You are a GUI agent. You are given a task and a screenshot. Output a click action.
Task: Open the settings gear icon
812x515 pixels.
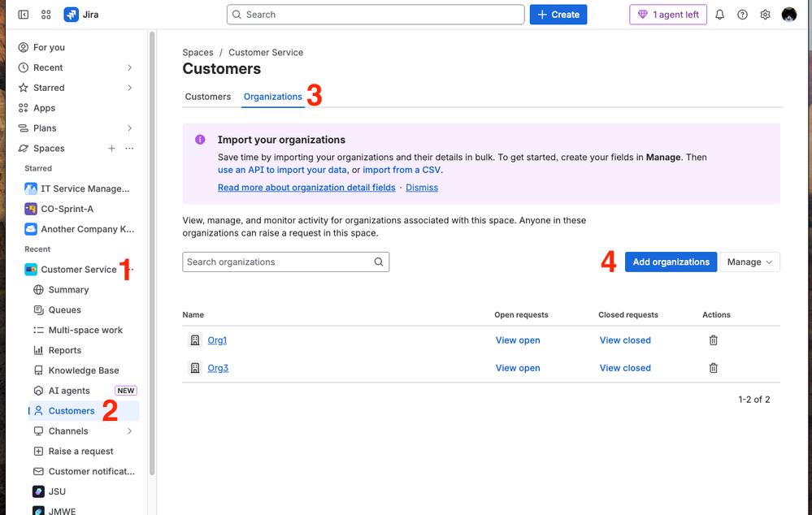(766, 15)
